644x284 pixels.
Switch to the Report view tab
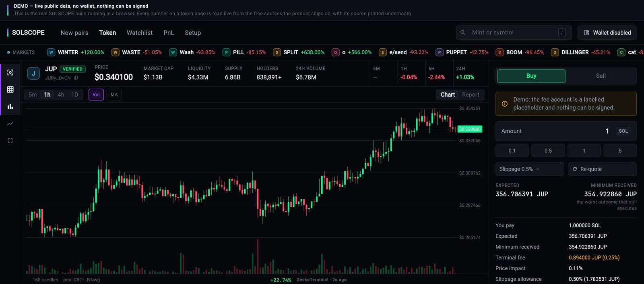click(471, 95)
